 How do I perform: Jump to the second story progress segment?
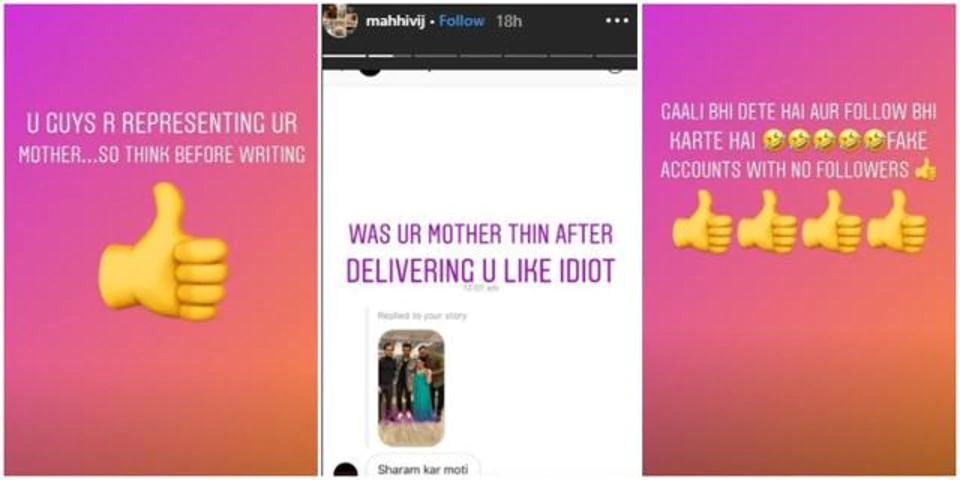(x=389, y=55)
